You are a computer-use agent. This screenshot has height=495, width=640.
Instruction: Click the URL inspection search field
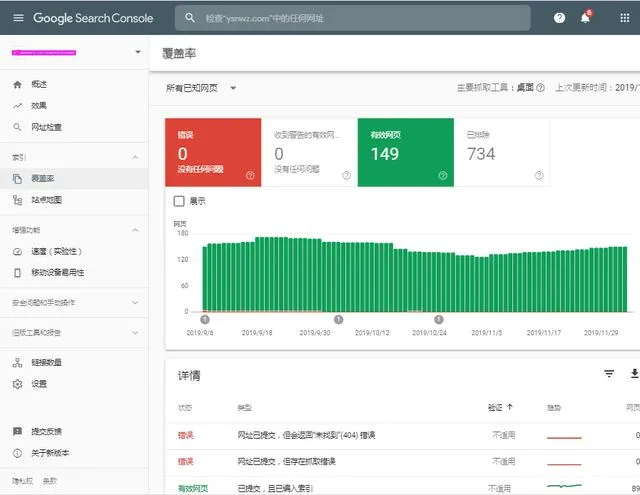352,18
